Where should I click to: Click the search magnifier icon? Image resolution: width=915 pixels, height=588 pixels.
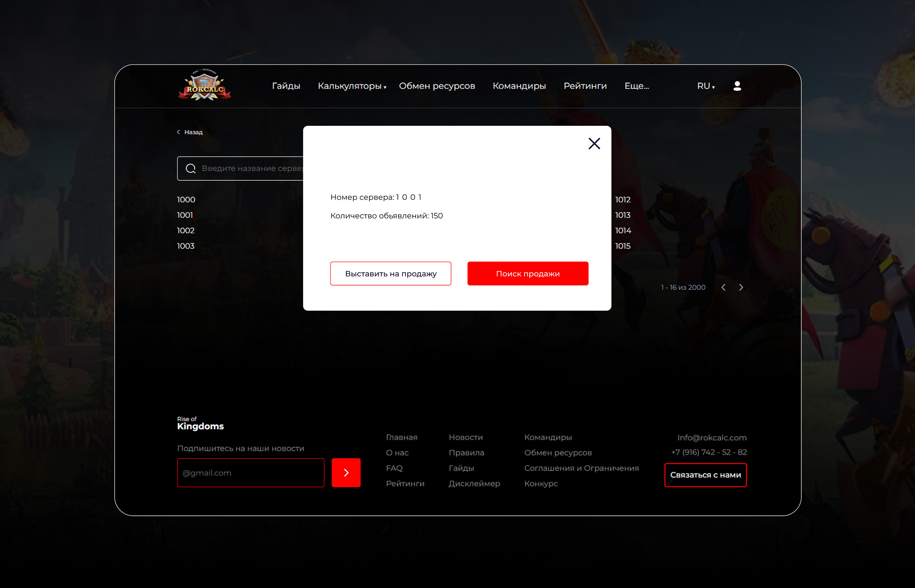191,168
